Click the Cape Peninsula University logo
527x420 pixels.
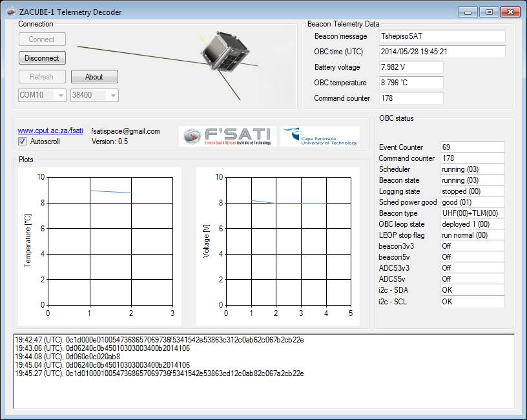320,136
